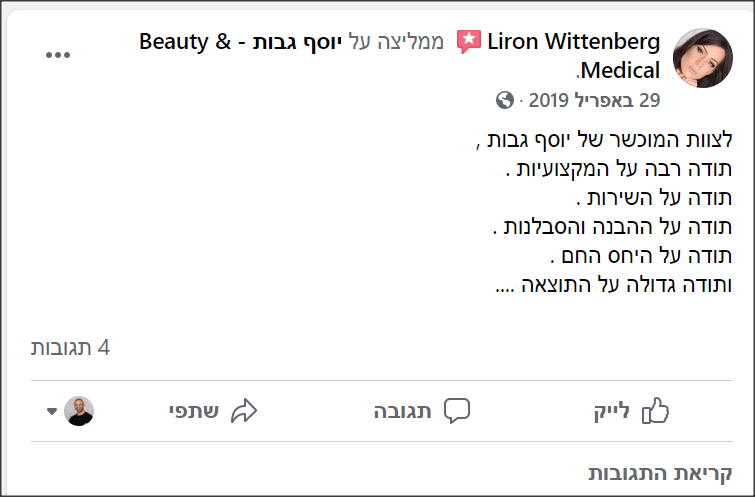Click the לייק like button label
The width and height of the screenshot is (755, 497).
point(612,412)
